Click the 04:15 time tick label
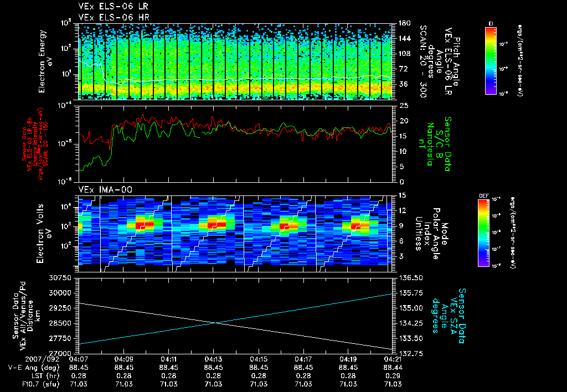Screen dimensions: 567x392 (x=258, y=360)
